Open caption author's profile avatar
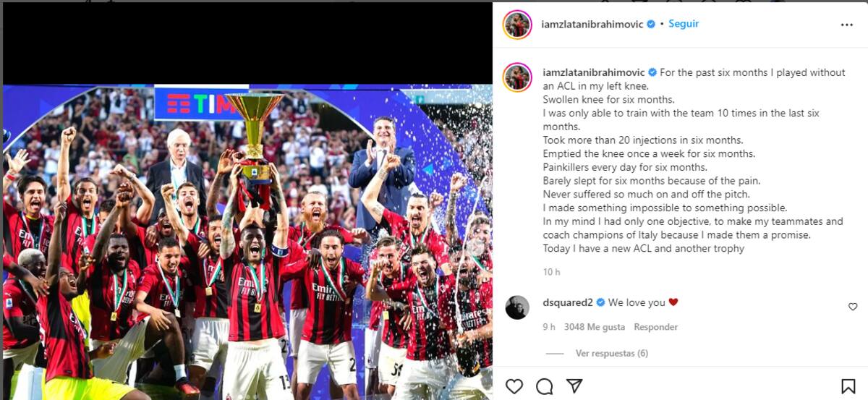The width and height of the screenshot is (868, 400). 517,77
